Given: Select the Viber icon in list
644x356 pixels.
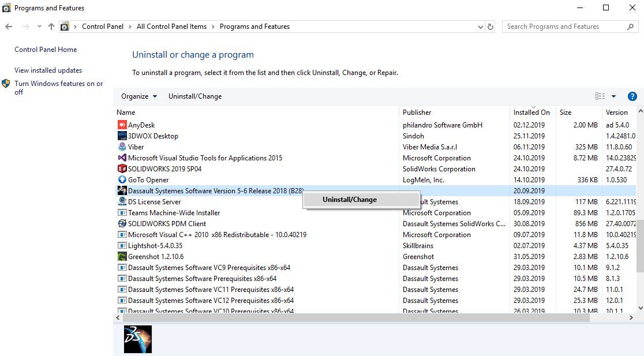Looking at the screenshot, I should 122,147.
